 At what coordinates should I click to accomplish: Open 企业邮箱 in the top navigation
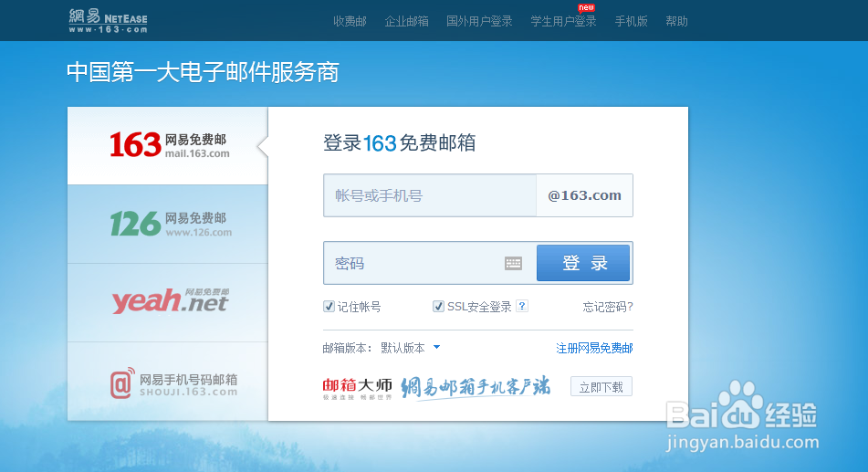pos(406,22)
